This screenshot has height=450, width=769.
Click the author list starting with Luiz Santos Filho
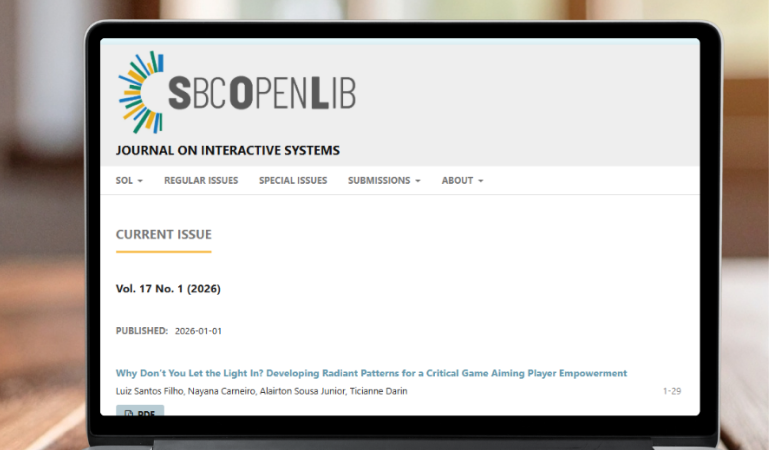point(261,391)
